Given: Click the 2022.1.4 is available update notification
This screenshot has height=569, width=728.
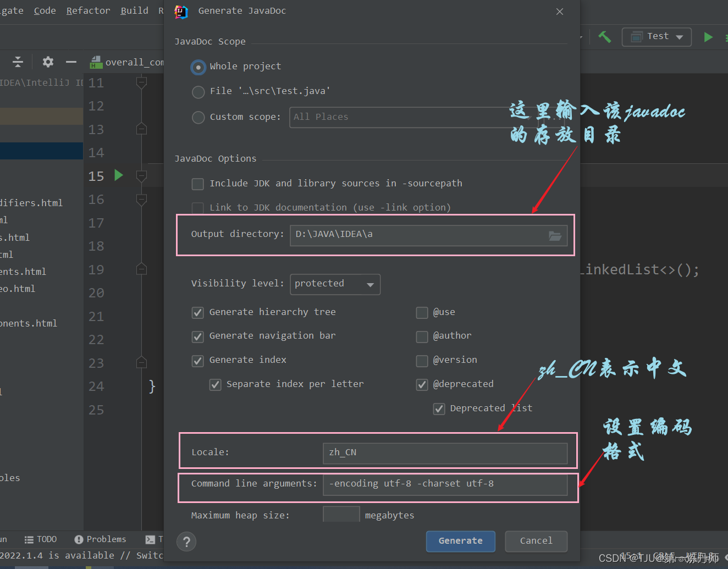Looking at the screenshot, I should 81,555.
